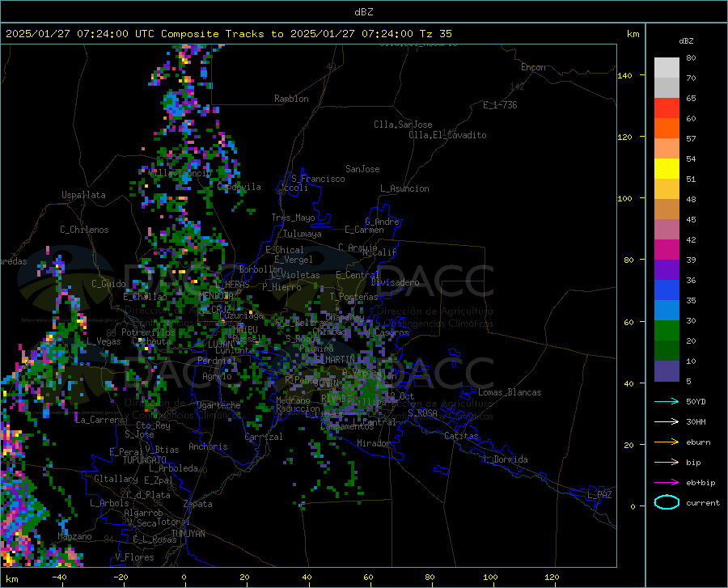Pick the dark green 20 dBZ swatch
The image size is (728, 588).
point(667,351)
